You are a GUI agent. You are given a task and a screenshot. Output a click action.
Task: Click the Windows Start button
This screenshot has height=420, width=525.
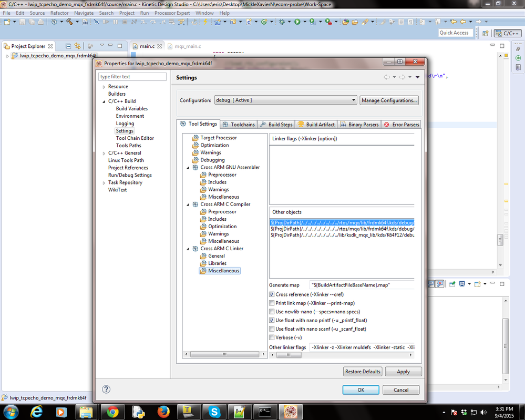10,412
